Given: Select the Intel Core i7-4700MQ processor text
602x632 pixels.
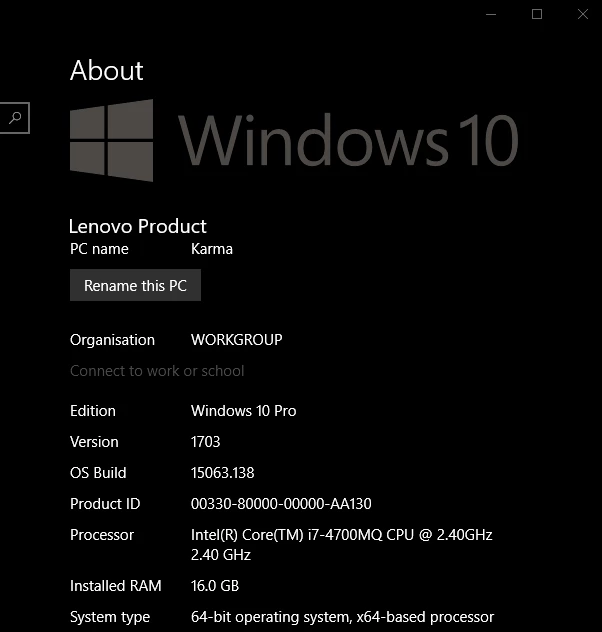Looking at the screenshot, I should [342, 545].
